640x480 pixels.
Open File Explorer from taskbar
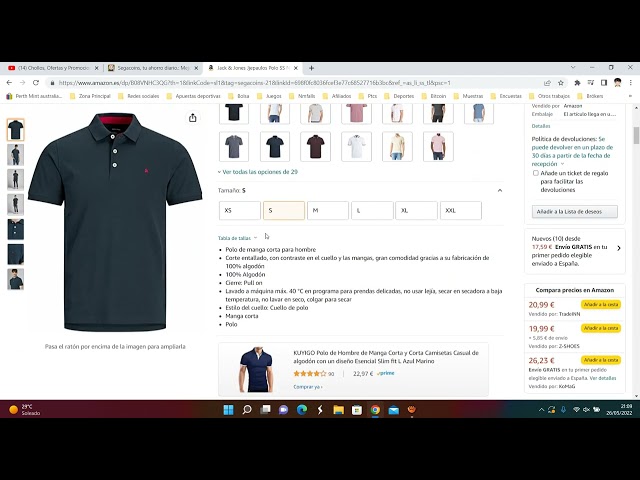338,409
